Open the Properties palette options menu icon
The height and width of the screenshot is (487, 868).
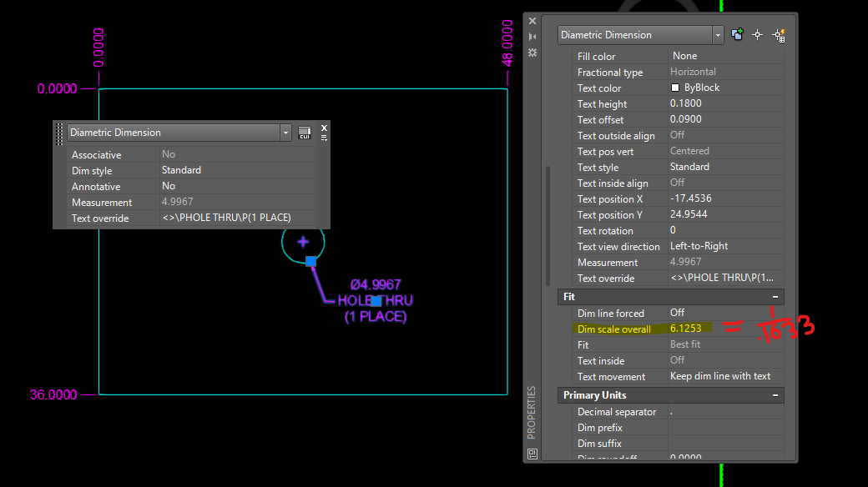tap(532, 53)
